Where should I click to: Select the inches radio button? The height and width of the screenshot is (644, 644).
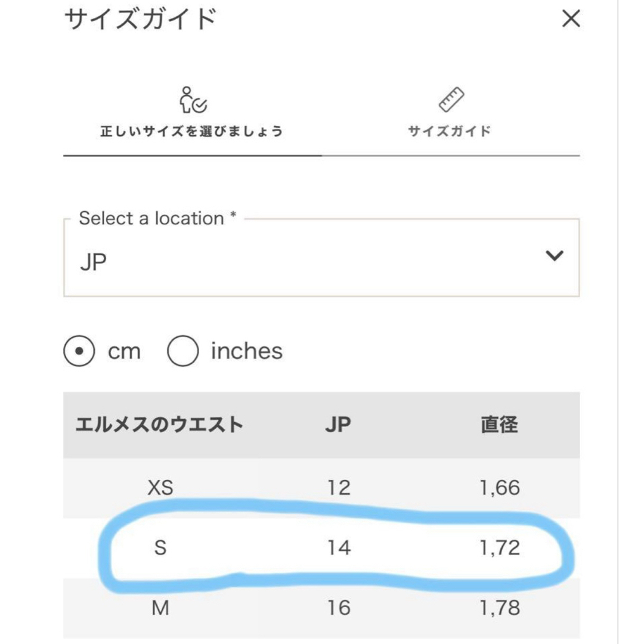pos(183,351)
